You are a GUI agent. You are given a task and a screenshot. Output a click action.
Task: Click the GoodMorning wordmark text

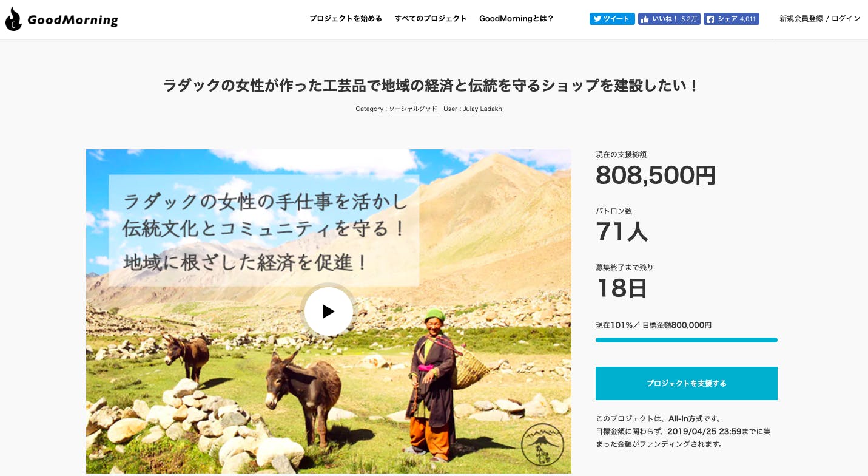click(73, 20)
